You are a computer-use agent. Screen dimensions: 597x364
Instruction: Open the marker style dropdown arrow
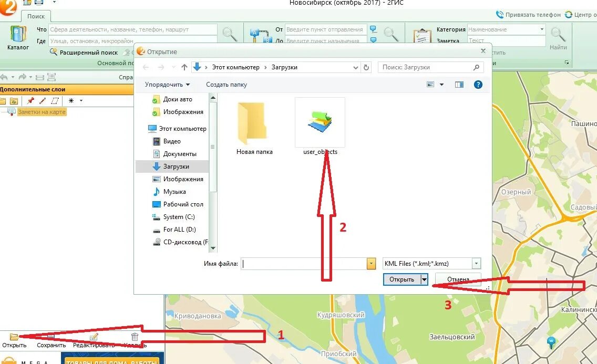pyautogui.click(x=81, y=101)
